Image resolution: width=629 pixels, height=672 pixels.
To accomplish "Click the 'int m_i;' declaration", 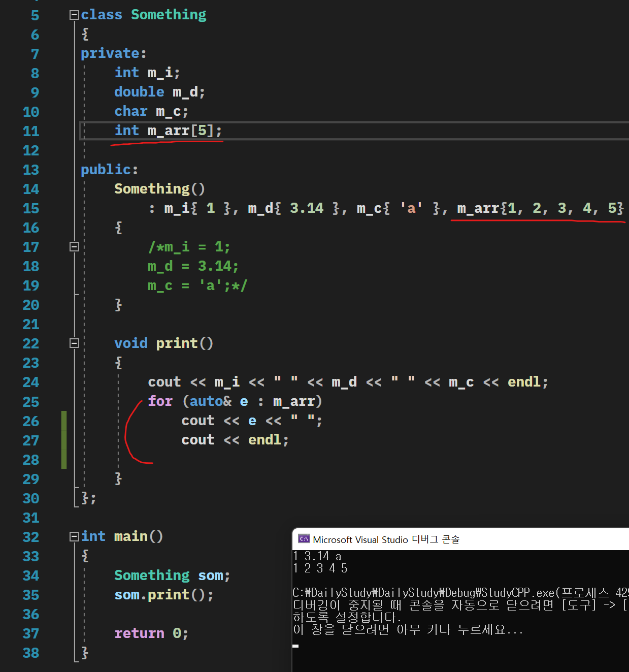I will click(147, 73).
